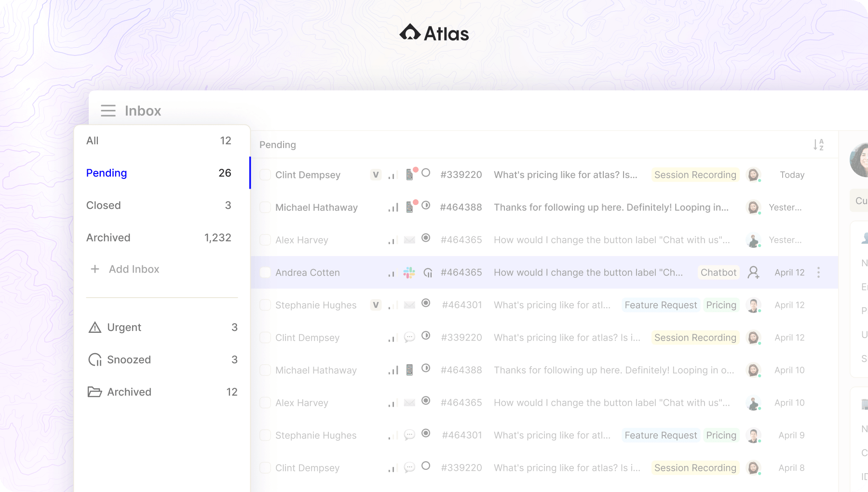Click the Snoozed clock icon in sidebar
This screenshot has height=492, width=868.
(x=95, y=360)
